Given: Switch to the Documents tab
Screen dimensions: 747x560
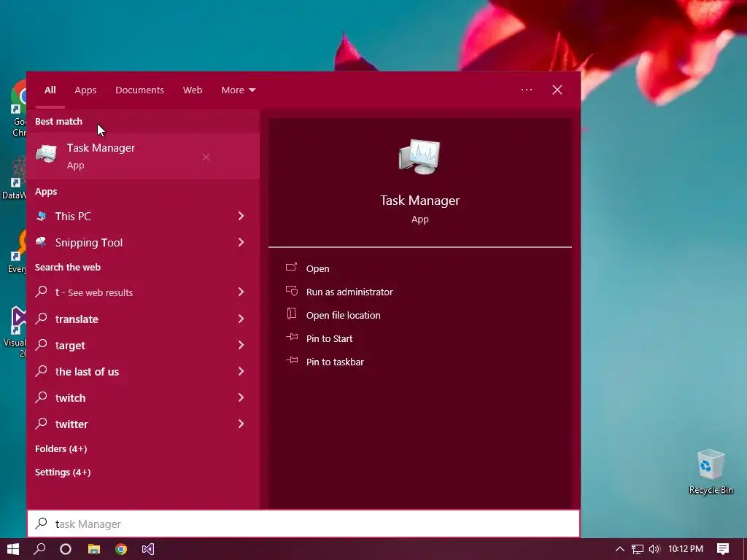Looking at the screenshot, I should [x=139, y=90].
